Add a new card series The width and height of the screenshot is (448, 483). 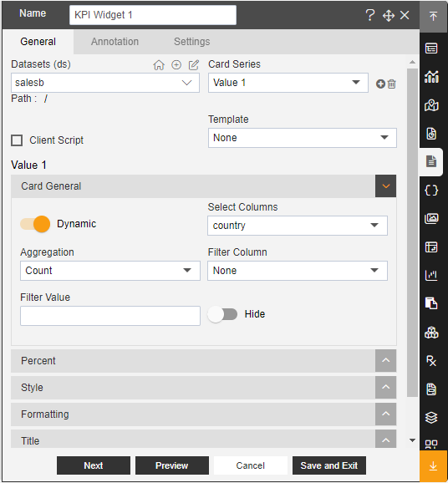coord(380,84)
